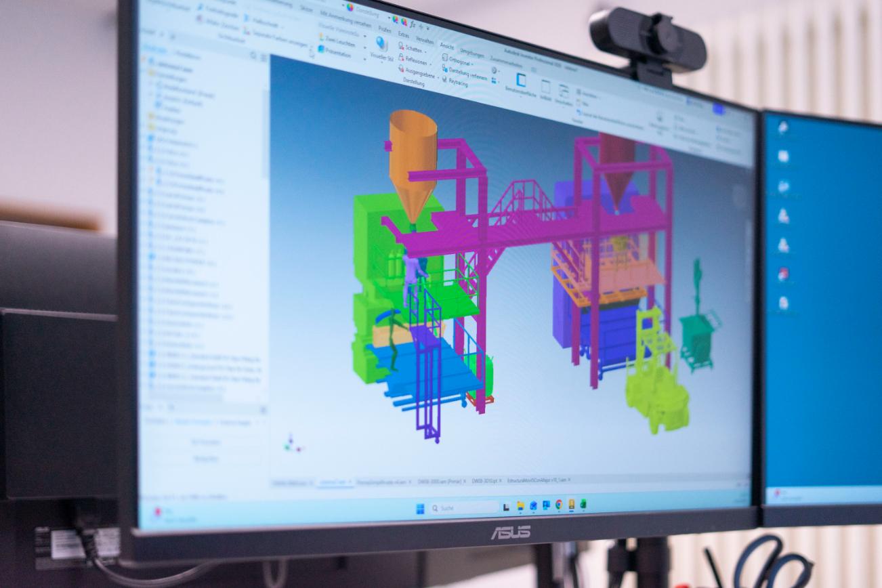Click the Benutzeroberfläche icon
Screen dimensions: 882x588
[521, 81]
